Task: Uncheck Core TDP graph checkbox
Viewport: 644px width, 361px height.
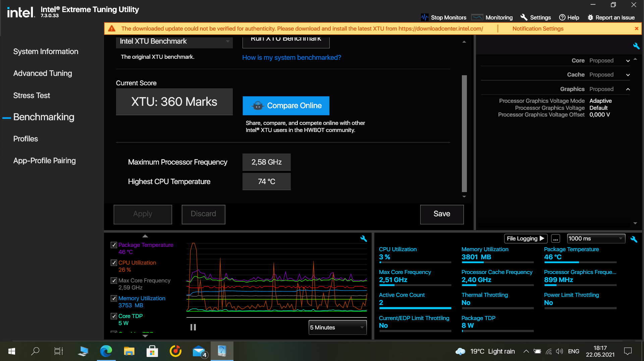Action: 114,316
